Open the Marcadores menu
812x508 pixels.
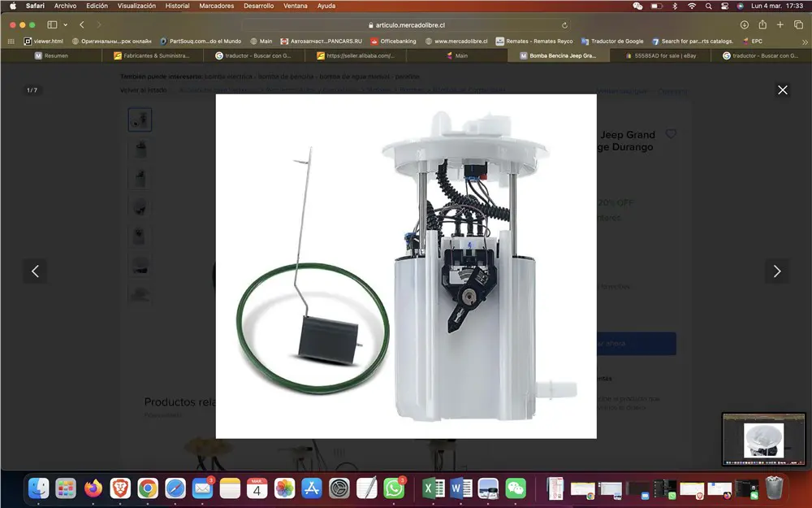pos(216,4)
